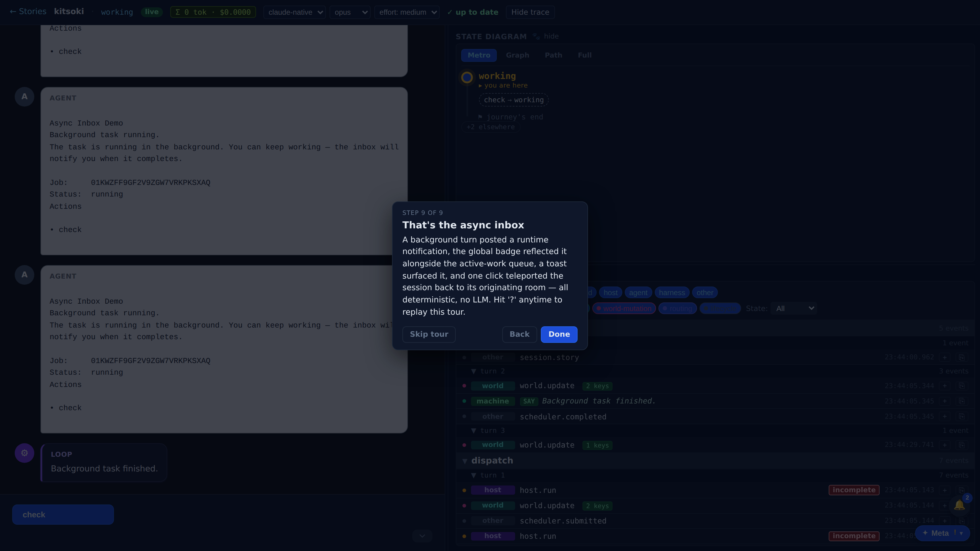Open the claude-native provider dropdown
980x551 pixels.
tap(294, 12)
